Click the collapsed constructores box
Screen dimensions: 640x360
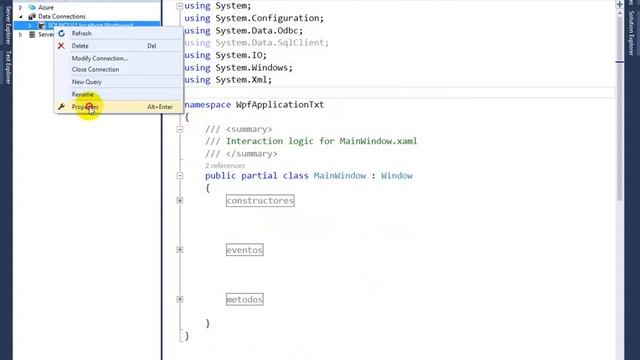(260, 200)
